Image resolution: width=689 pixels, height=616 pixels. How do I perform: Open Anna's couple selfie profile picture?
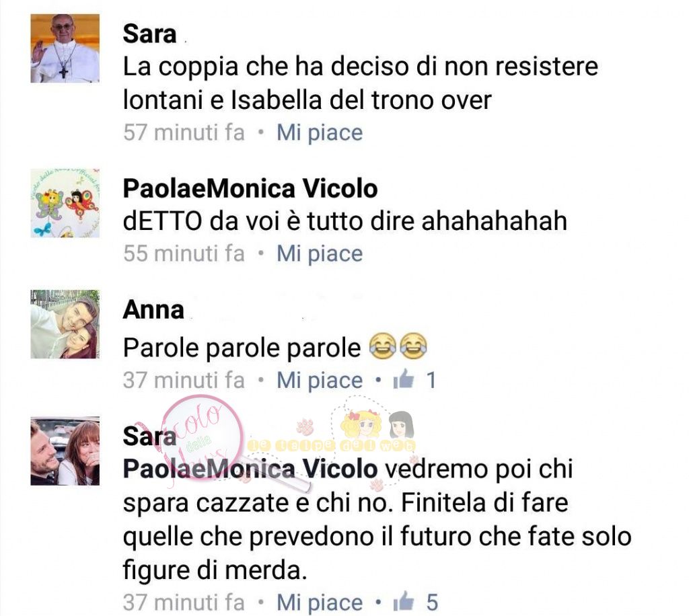65,324
